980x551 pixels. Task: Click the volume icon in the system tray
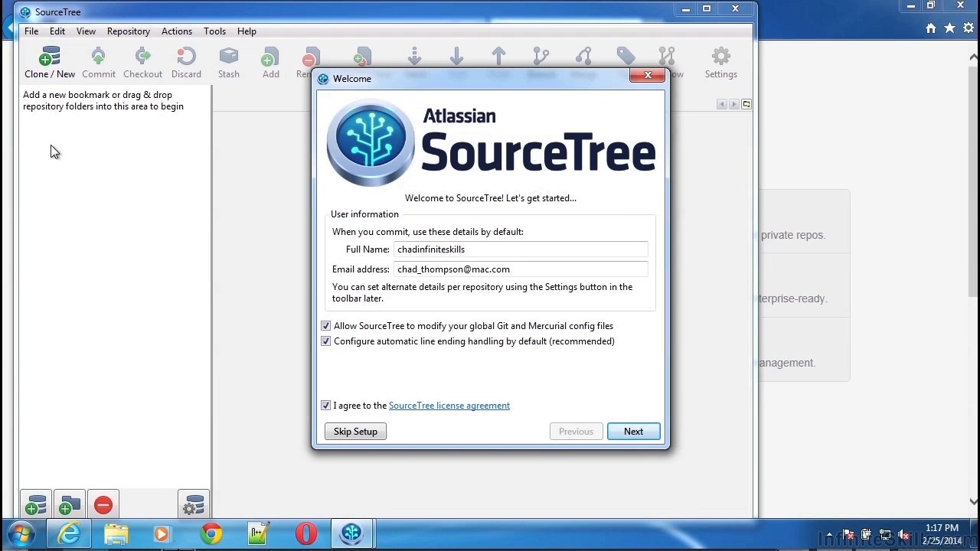[903, 535]
